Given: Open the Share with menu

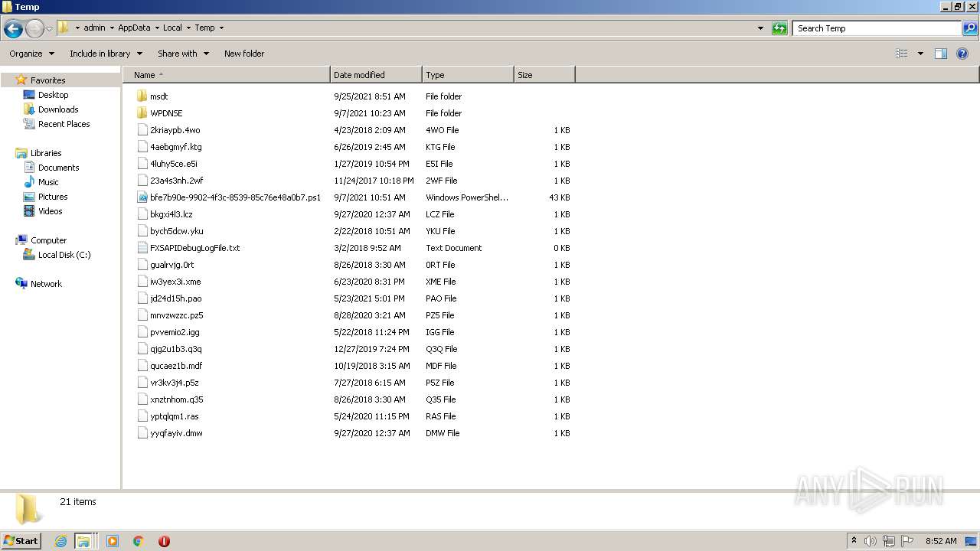Looking at the screenshot, I should (x=183, y=54).
